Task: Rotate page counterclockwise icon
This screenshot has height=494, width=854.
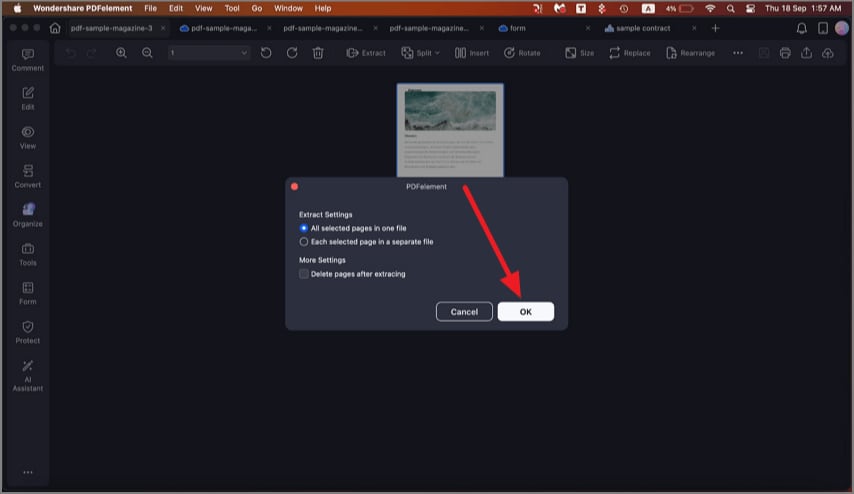Action: click(266, 53)
